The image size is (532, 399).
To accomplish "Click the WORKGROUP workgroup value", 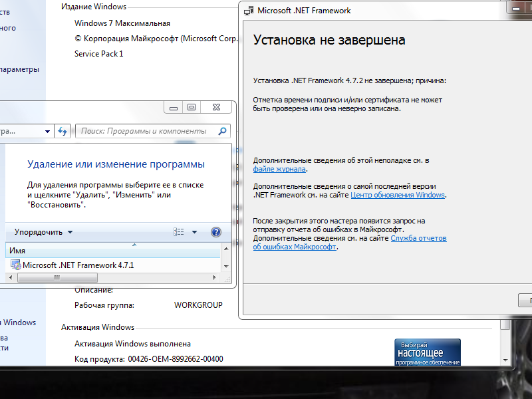I will (x=198, y=305).
